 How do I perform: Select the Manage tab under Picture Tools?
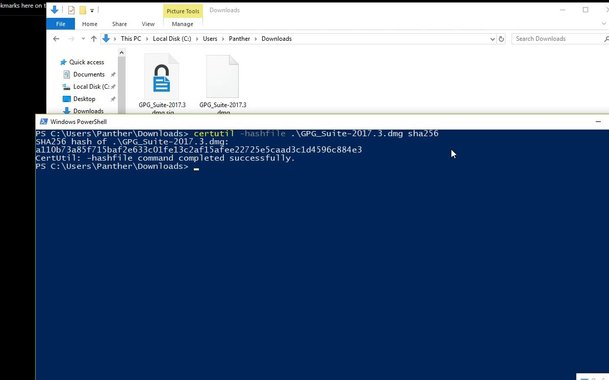tap(182, 24)
